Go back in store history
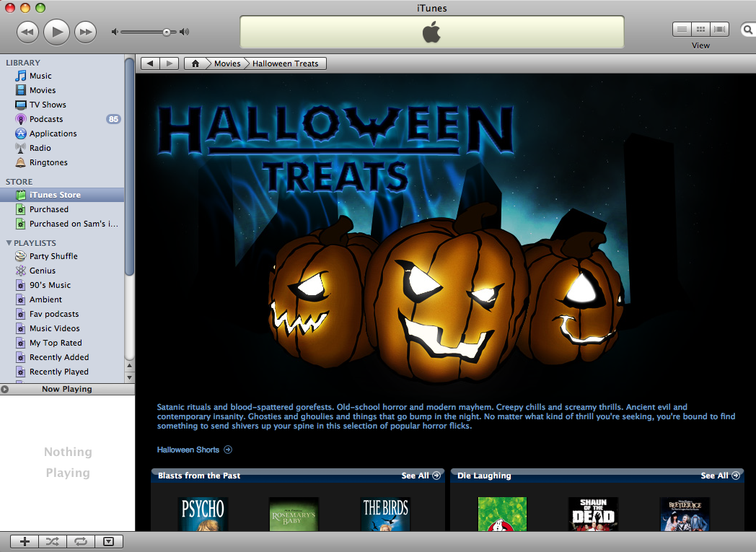 click(151, 63)
